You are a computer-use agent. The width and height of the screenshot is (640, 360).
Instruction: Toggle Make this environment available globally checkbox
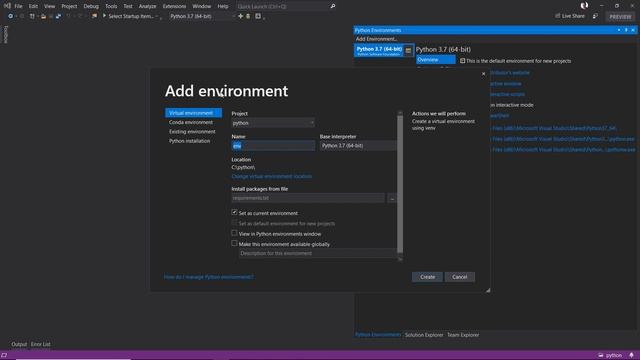(x=234, y=243)
